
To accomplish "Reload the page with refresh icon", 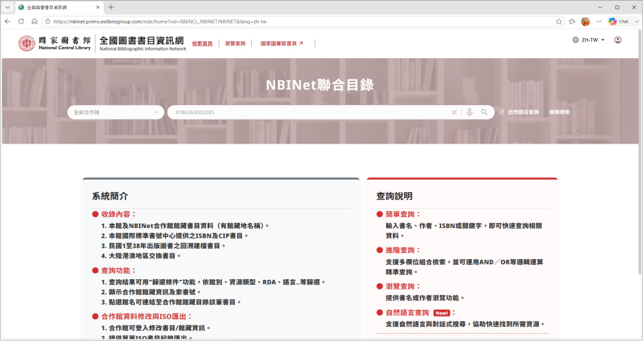I will pyautogui.click(x=21, y=21).
